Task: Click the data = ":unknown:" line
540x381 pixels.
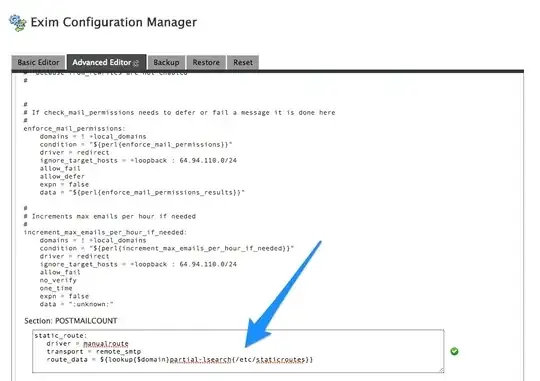Action: 76,304
